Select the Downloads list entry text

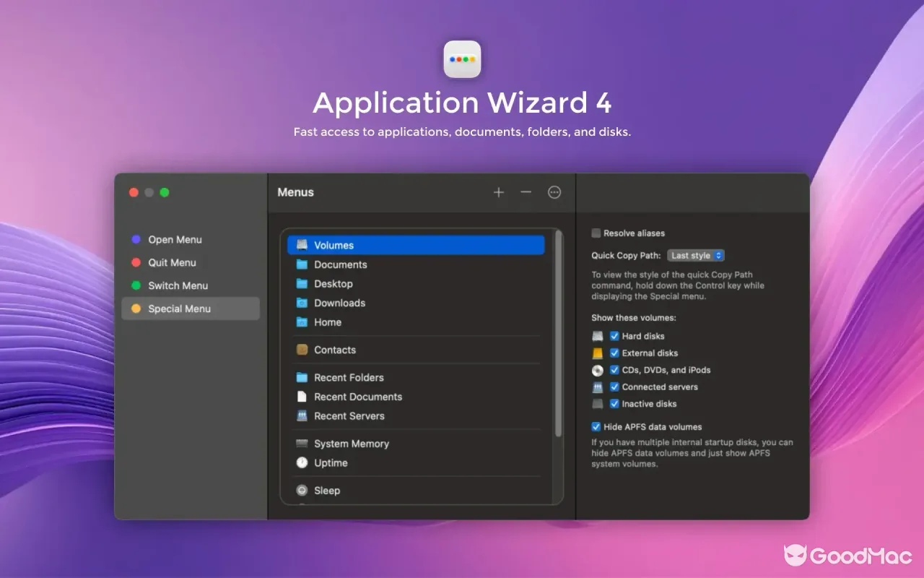point(340,303)
